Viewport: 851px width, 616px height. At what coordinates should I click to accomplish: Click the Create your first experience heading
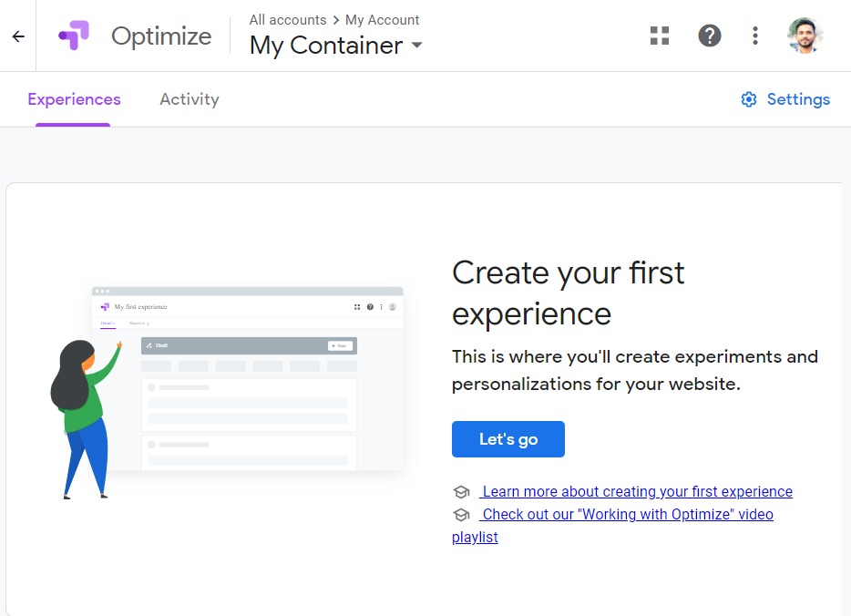tap(569, 293)
